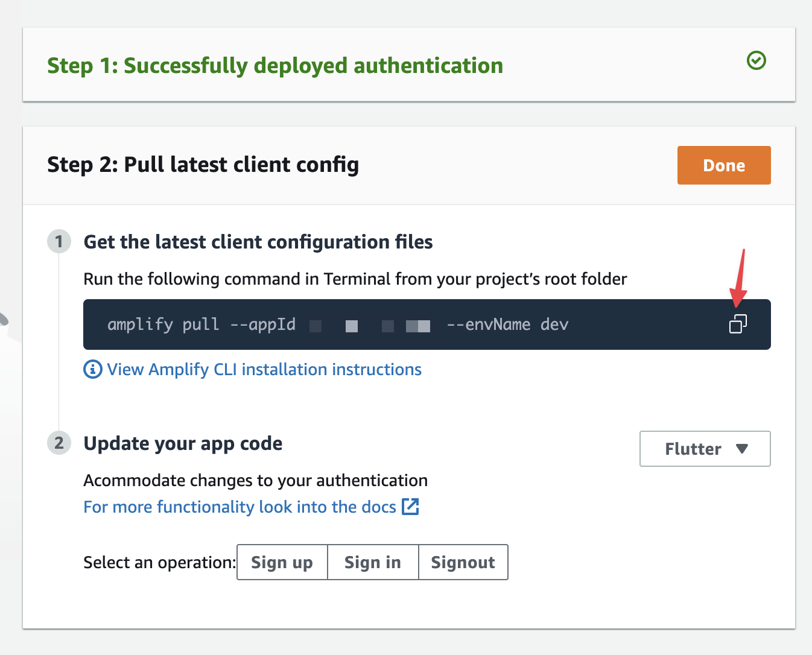812x655 pixels.
Task: Click the dropdown arrow beside Flutter
Action: tap(743, 449)
